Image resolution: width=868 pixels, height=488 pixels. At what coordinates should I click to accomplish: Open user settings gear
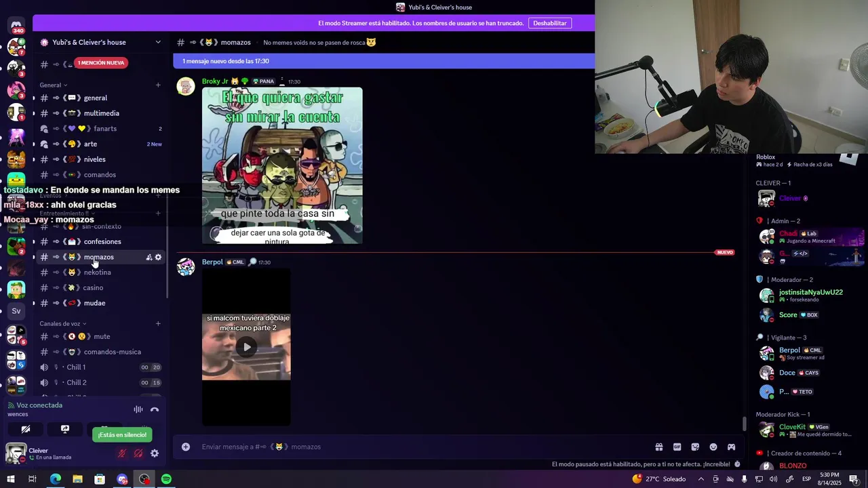[x=155, y=453]
